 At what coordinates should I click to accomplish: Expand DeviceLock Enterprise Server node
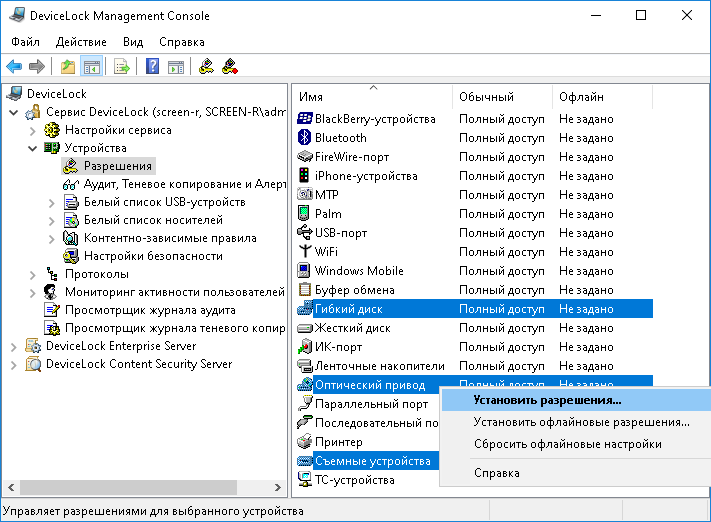(x=14, y=346)
